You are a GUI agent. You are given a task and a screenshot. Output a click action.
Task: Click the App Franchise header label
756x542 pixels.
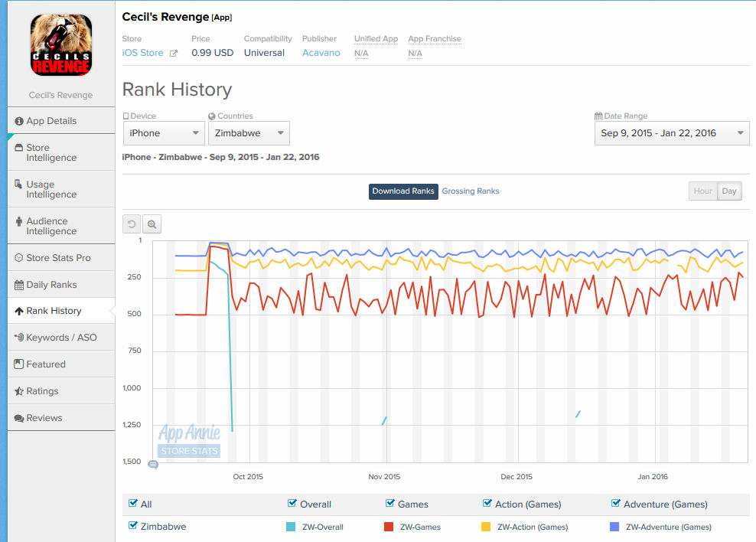pyautogui.click(x=435, y=38)
